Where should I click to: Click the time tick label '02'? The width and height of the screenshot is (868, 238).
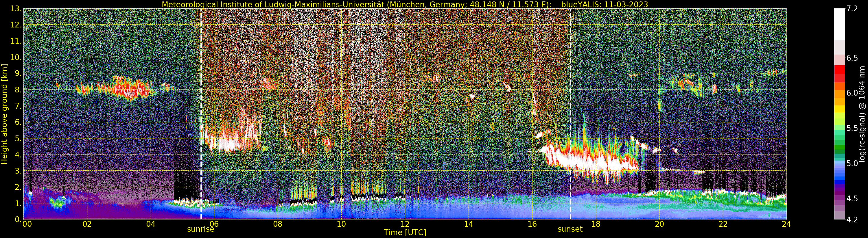pos(87,224)
